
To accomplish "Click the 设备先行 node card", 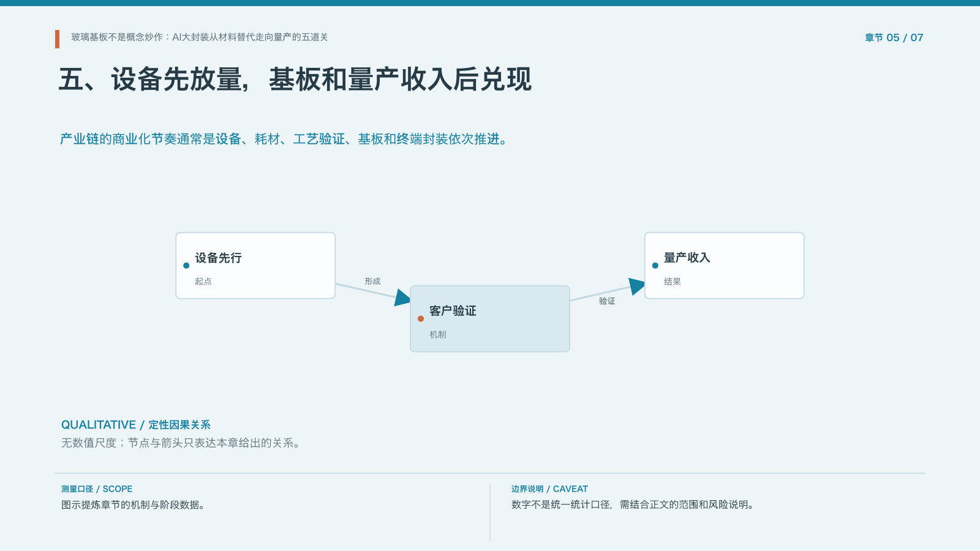I will [255, 266].
